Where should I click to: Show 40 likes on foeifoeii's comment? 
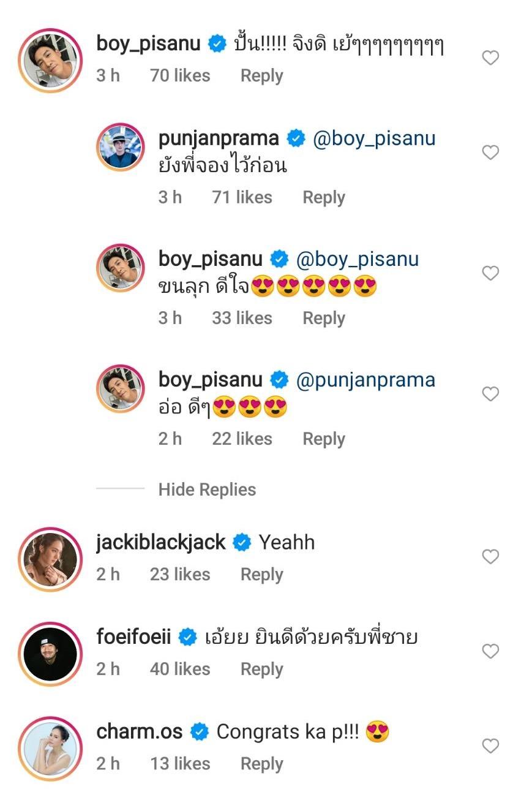pos(180,670)
